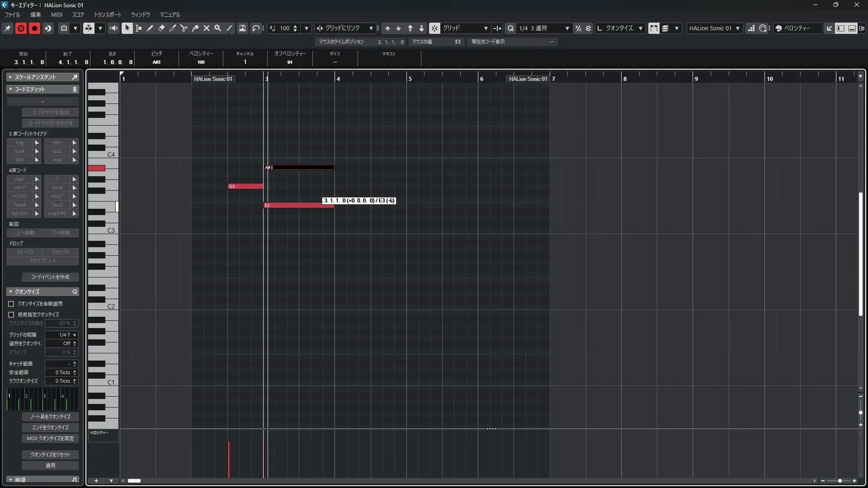The height and width of the screenshot is (488, 868).
Task: Select the Zoom magnifier tool
Action: [218, 28]
